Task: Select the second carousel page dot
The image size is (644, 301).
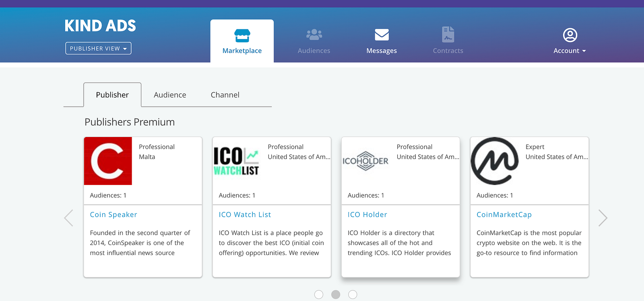Action: click(336, 295)
